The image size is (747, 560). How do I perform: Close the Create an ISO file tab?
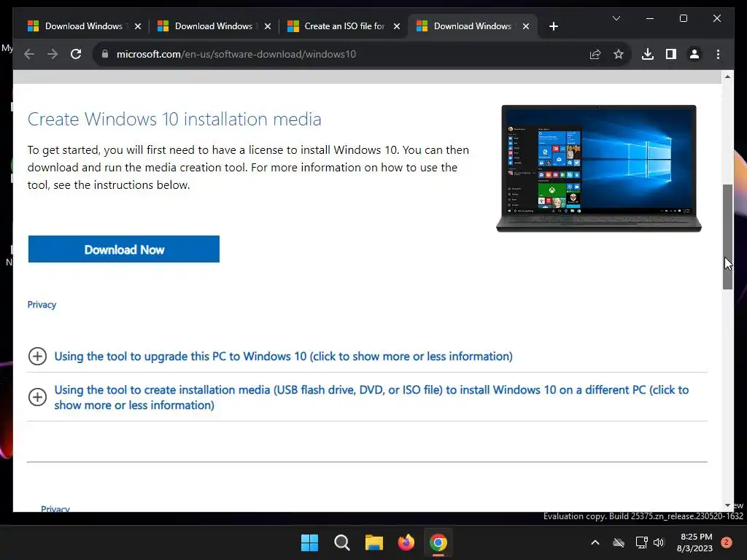[396, 26]
